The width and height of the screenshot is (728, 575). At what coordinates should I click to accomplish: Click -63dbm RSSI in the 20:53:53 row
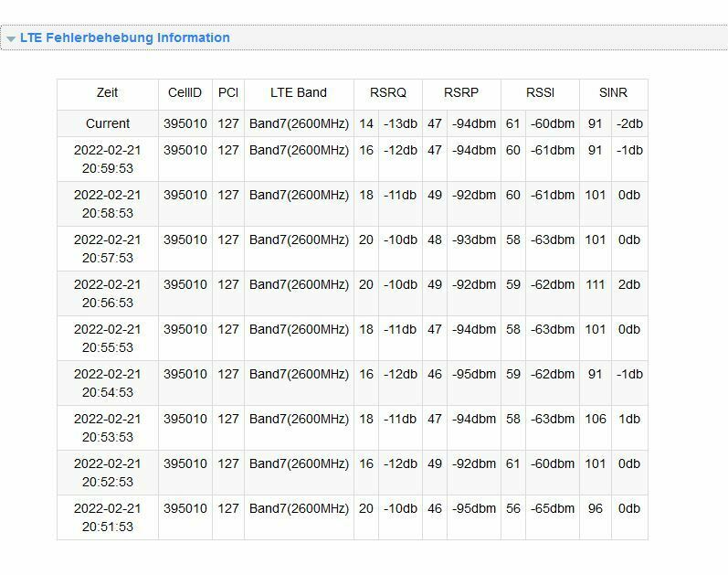pos(553,419)
